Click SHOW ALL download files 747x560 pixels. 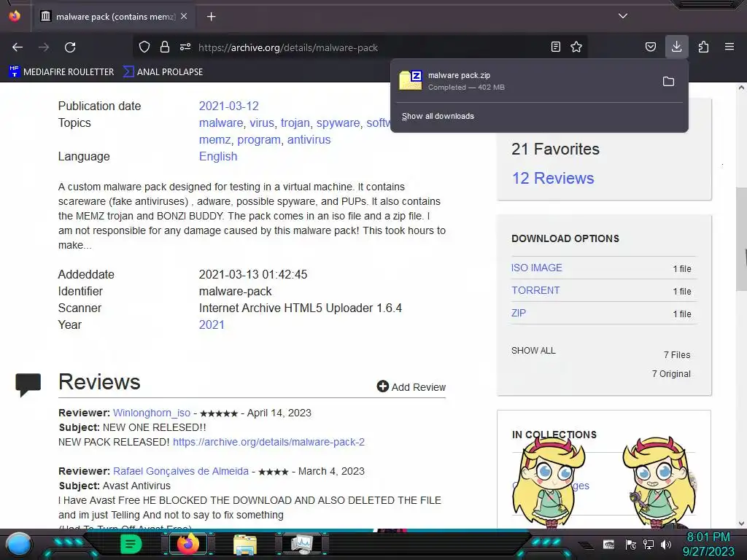click(533, 351)
